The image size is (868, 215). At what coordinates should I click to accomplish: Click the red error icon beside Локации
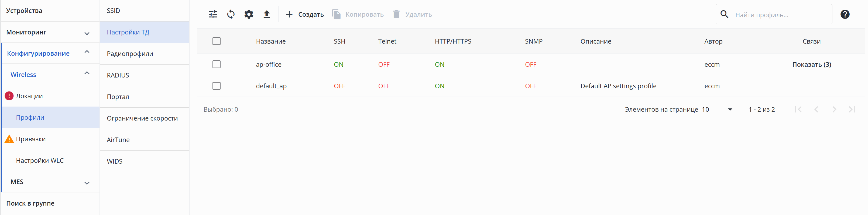(9, 96)
